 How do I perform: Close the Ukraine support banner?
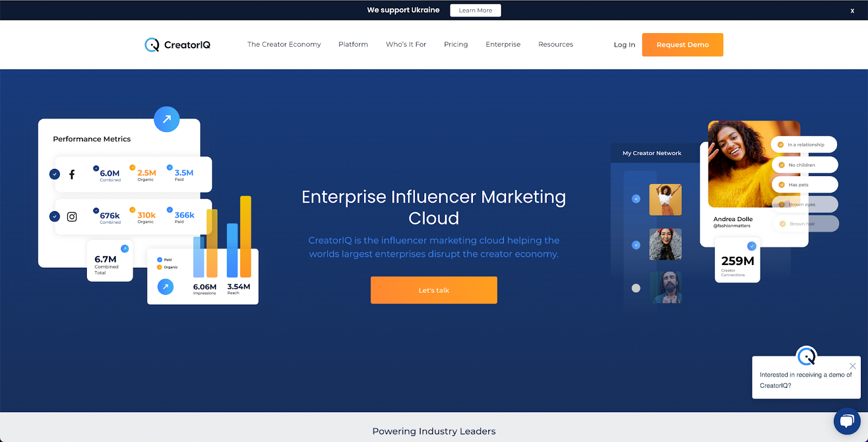tap(852, 10)
